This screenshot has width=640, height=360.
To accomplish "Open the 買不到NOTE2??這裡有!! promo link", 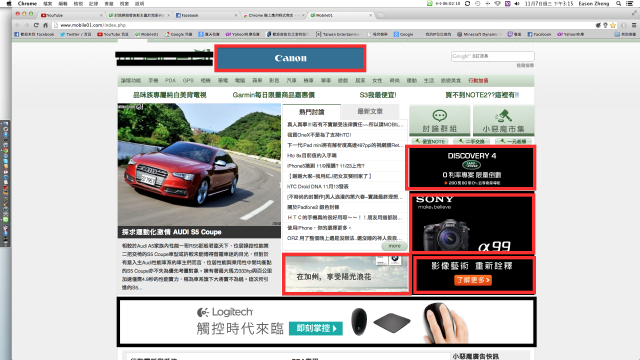I will [482, 95].
